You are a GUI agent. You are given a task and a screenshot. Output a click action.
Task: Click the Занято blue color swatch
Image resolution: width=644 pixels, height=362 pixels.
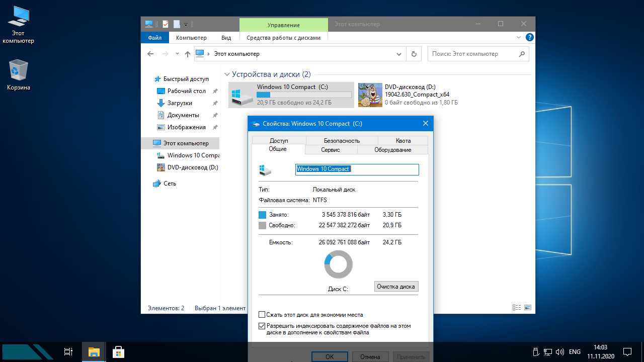(262, 215)
